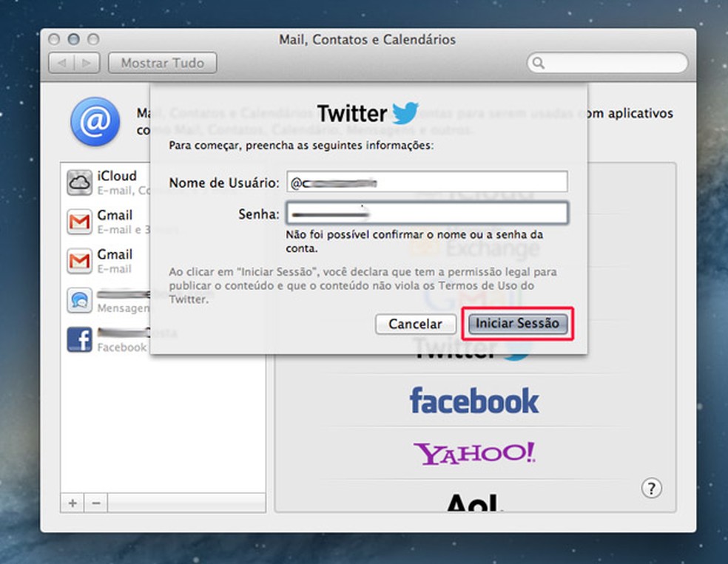Click the magnifier icon in search field
Image resolution: width=728 pixels, height=564 pixels.
(538, 64)
